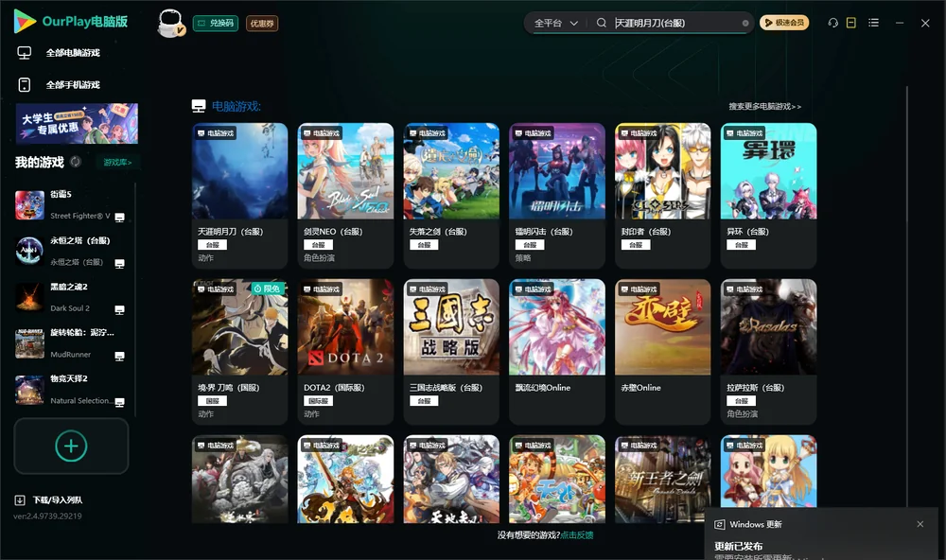Focus the search field with 天涯明月刀(台服)
The height and width of the screenshot is (560, 946).
coord(675,23)
